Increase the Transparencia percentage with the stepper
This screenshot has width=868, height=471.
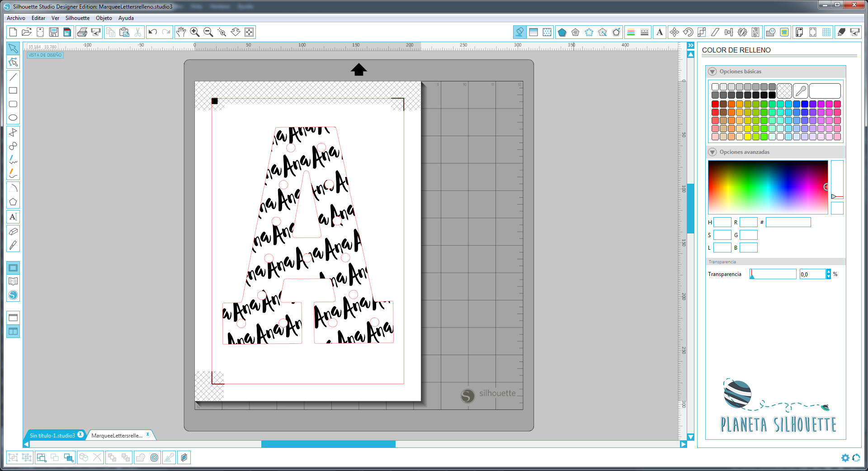pyautogui.click(x=829, y=271)
